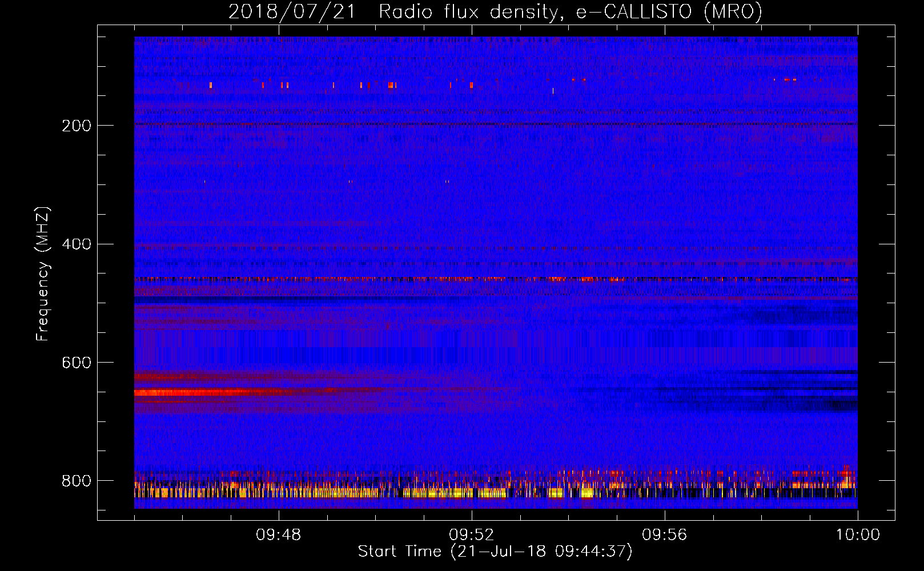Click the 09:56 time tick label
Image resolution: width=924 pixels, height=571 pixels.
[x=665, y=535]
